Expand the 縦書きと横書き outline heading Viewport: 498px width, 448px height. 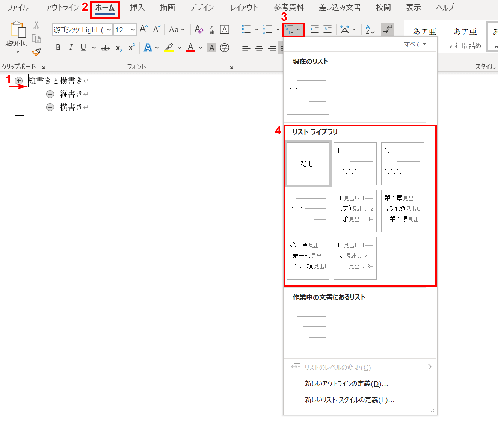click(18, 81)
